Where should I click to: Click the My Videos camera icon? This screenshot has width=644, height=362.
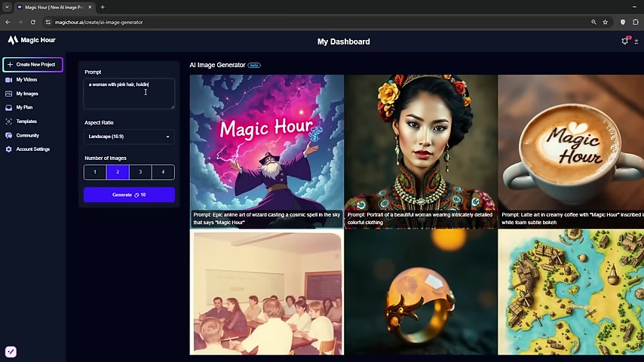click(x=8, y=80)
